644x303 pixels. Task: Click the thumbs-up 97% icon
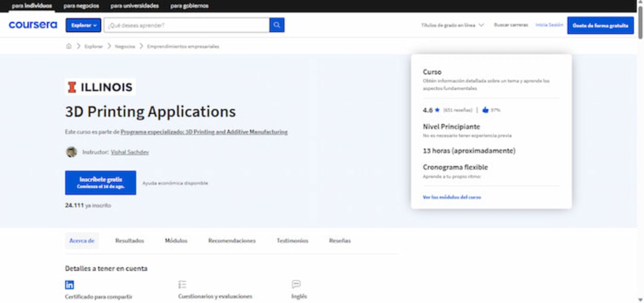[485, 110]
